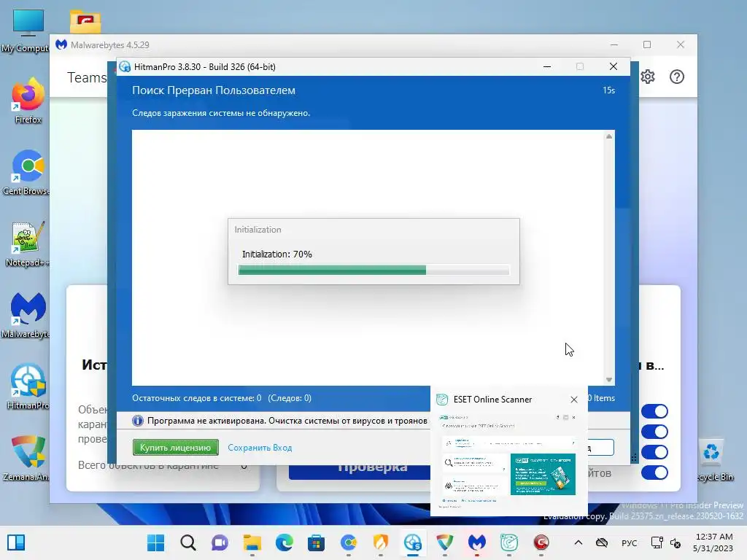This screenshot has height=560, width=747.
Task: Switch the РУС input language indicator
Action: pos(629,542)
